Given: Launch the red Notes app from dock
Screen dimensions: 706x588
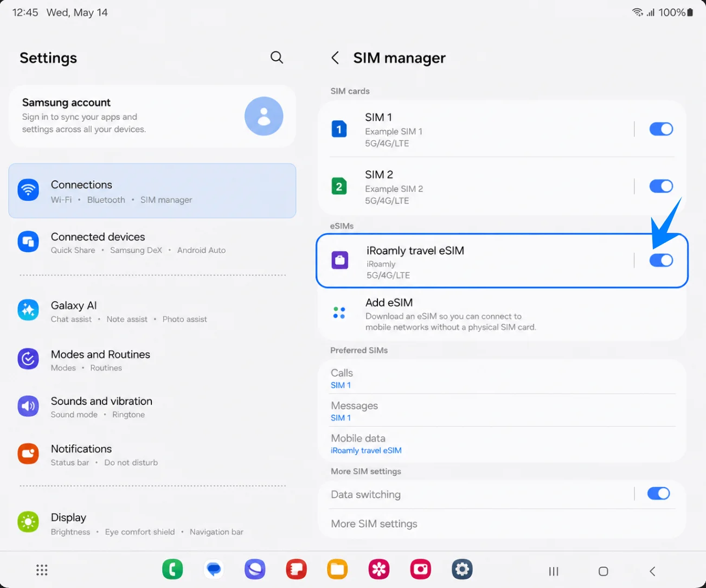Looking at the screenshot, I should coord(296,570).
